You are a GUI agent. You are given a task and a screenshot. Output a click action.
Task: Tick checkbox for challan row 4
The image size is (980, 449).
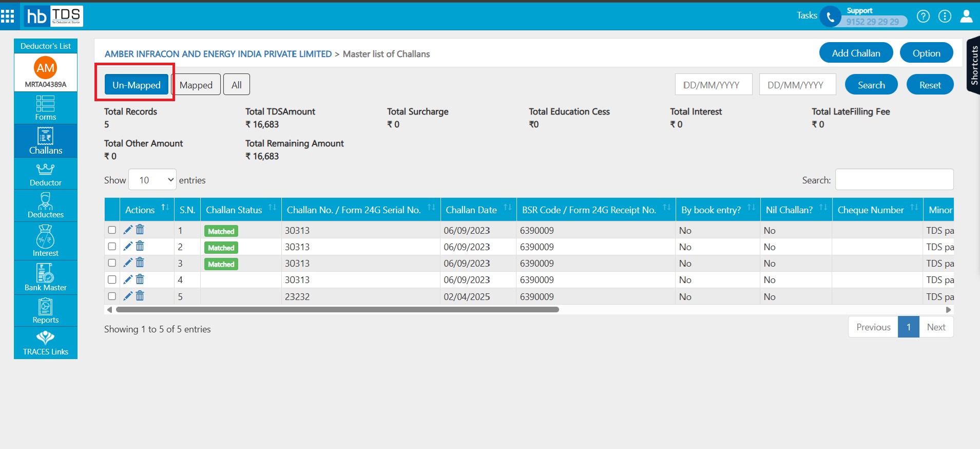(112, 279)
